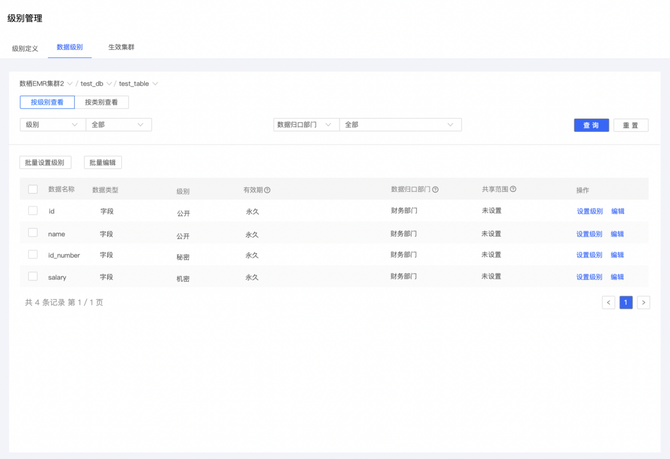Viewport: 670px width, 459px height.
Task: Expand the 数据归口部门 filter dropdown
Action: click(x=305, y=125)
